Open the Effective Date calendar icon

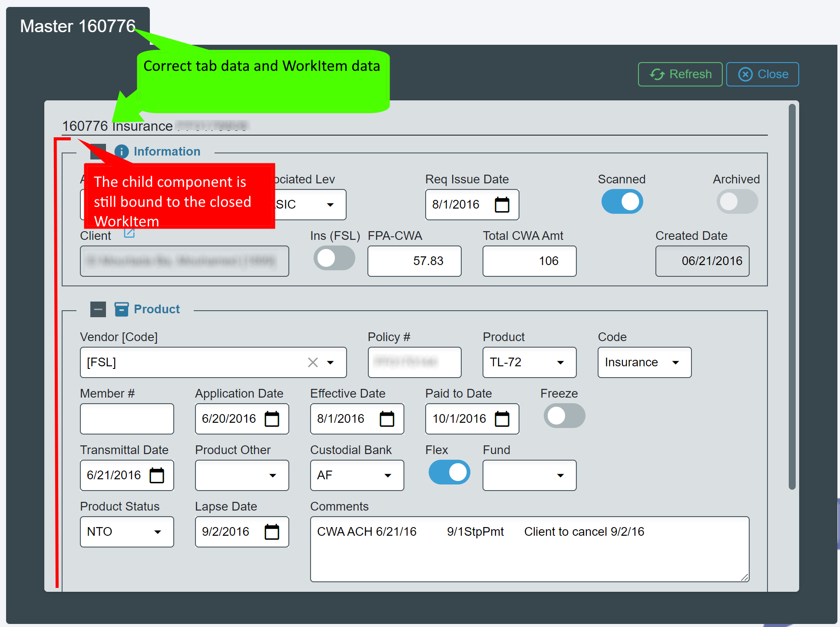(x=387, y=419)
